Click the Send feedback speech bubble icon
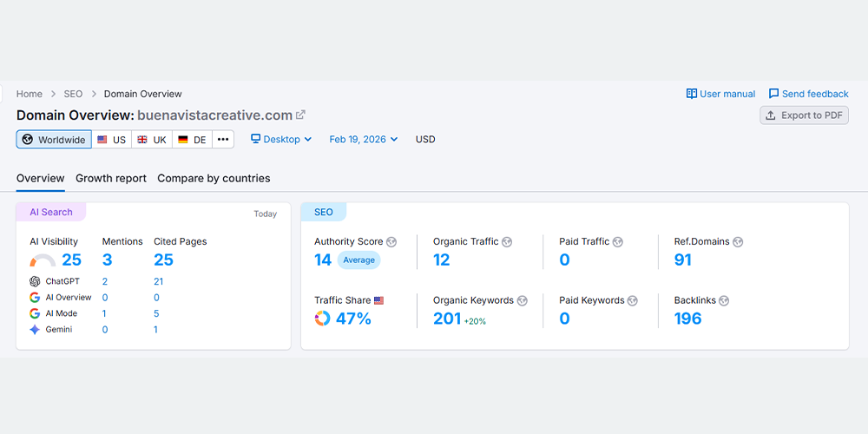Viewport: 868px width, 434px height. [x=773, y=94]
